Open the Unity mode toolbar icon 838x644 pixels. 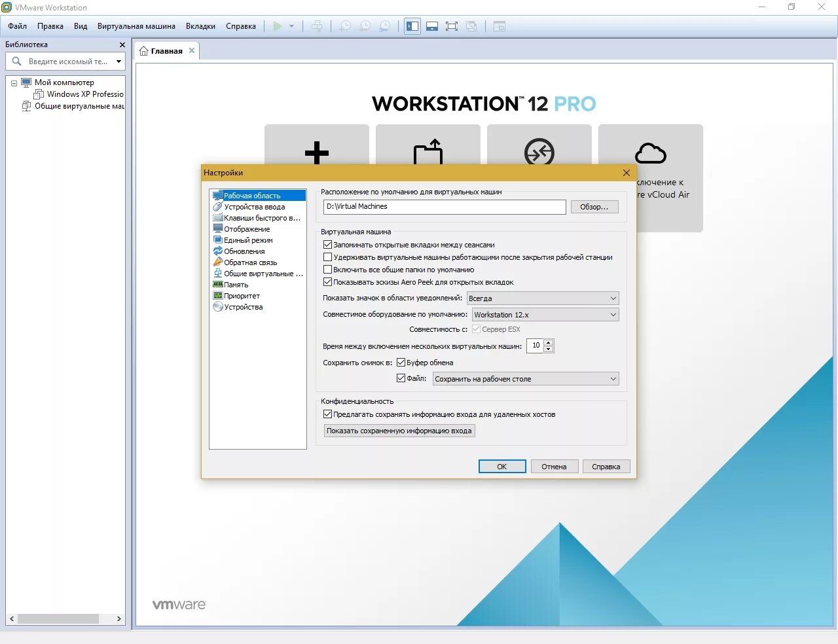(472, 26)
